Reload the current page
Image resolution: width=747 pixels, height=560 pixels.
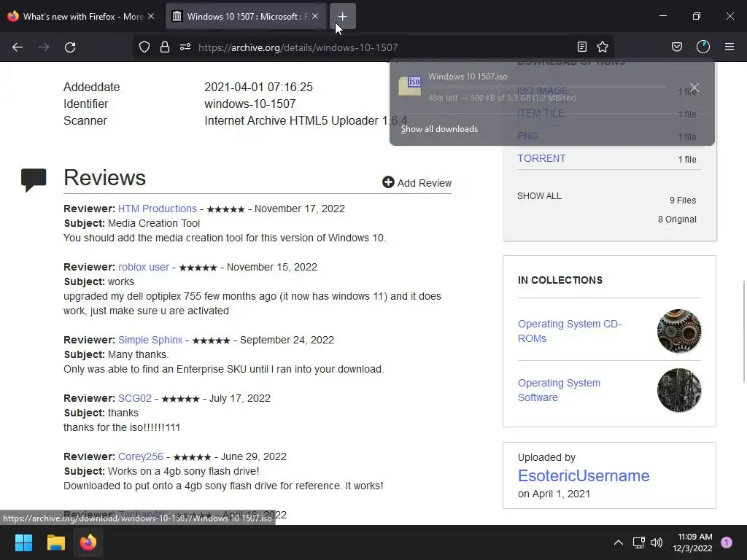pyautogui.click(x=70, y=47)
